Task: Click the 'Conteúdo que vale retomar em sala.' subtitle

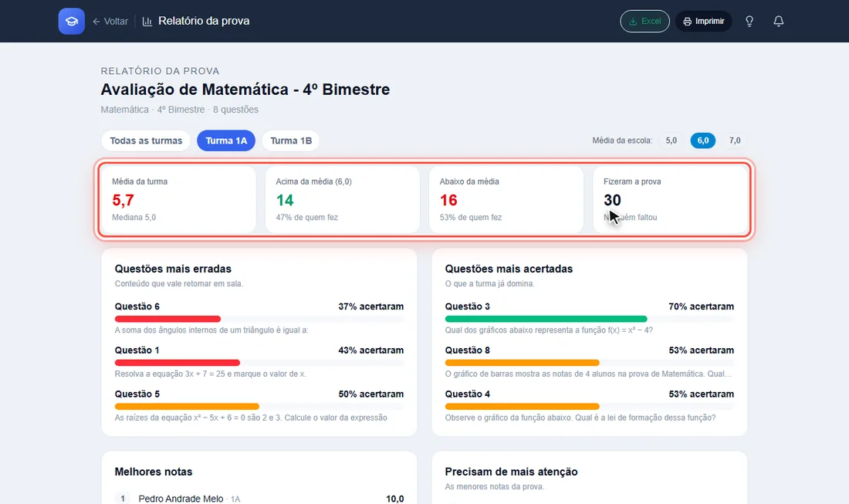Action: click(x=179, y=284)
